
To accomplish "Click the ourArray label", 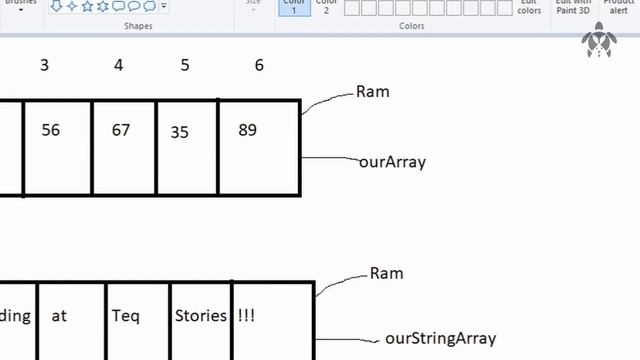I will (393, 162).
